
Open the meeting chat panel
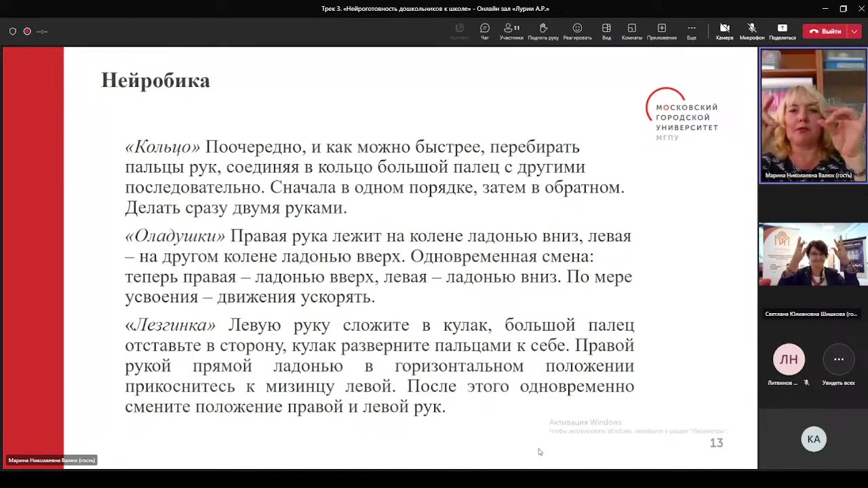[x=484, y=30]
